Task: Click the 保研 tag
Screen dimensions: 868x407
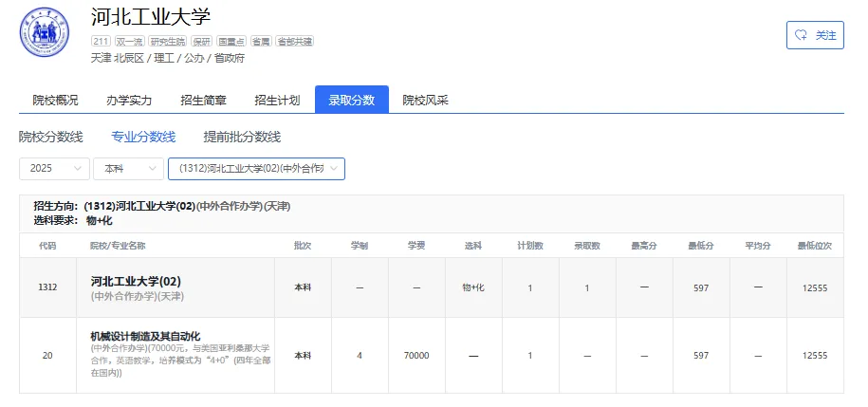Action: pos(201,41)
